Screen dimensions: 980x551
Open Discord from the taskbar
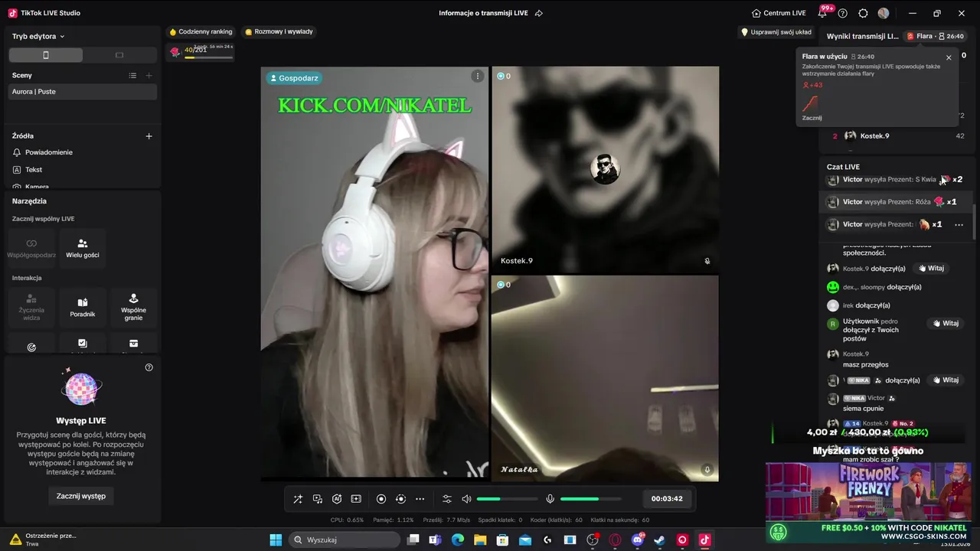[x=638, y=540]
